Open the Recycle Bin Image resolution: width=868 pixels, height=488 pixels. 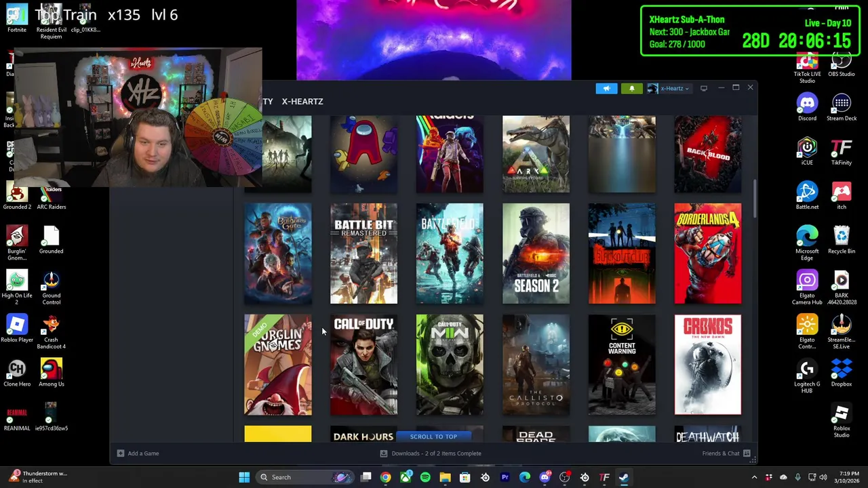click(x=842, y=239)
